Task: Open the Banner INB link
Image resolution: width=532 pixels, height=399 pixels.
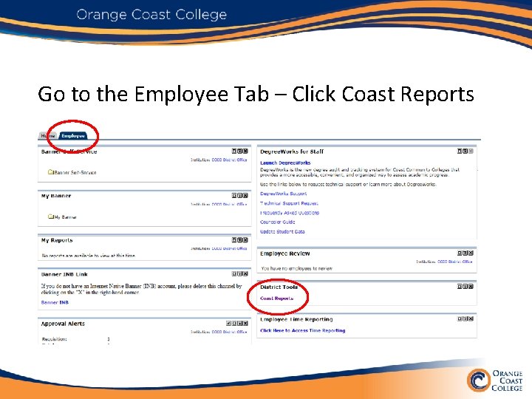Action: (55, 302)
